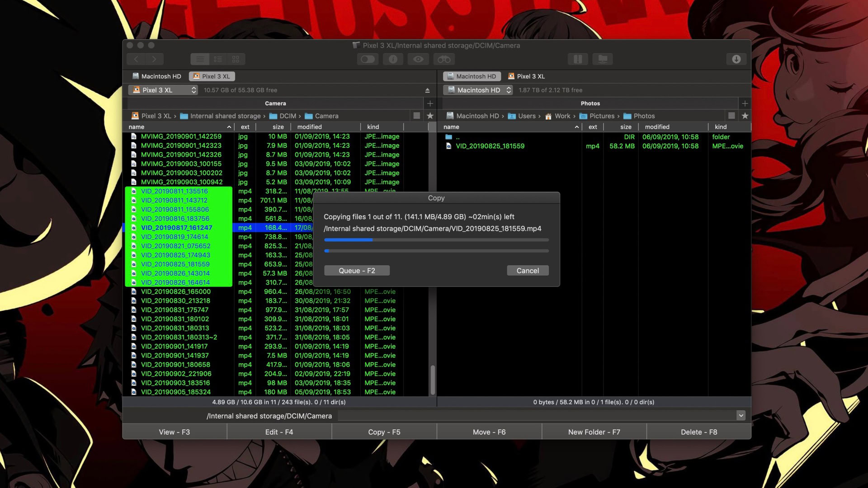
Task: Click the Get Info toolbar icon
Action: (393, 59)
